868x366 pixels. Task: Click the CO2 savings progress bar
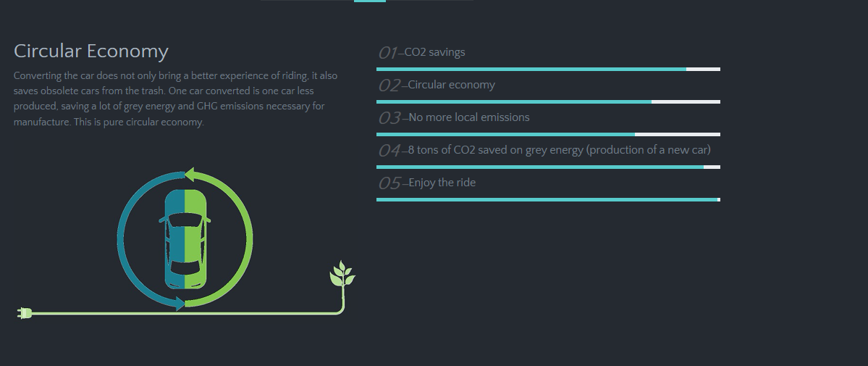(548, 70)
